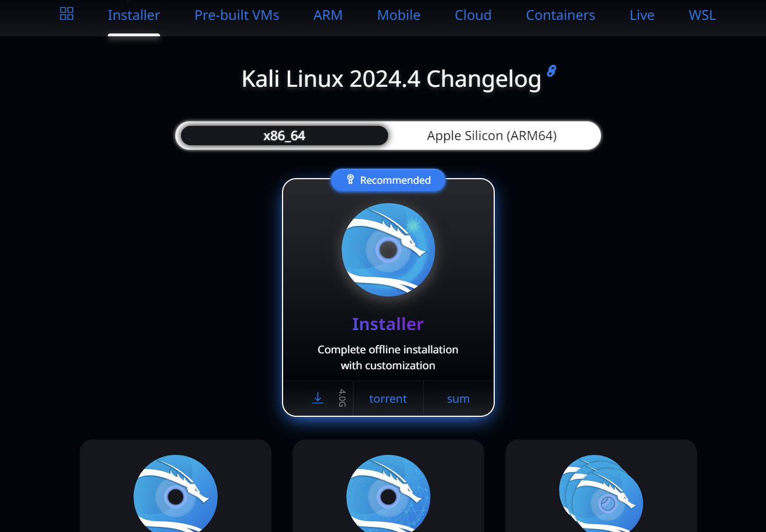Open the grid overview icon in the nav bar
This screenshot has height=532, width=766.
point(66,14)
